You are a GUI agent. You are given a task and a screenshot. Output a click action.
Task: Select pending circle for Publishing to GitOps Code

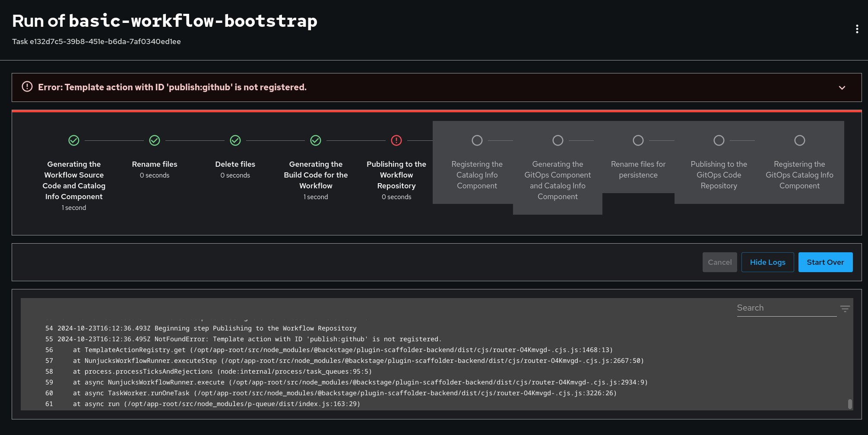tap(719, 140)
